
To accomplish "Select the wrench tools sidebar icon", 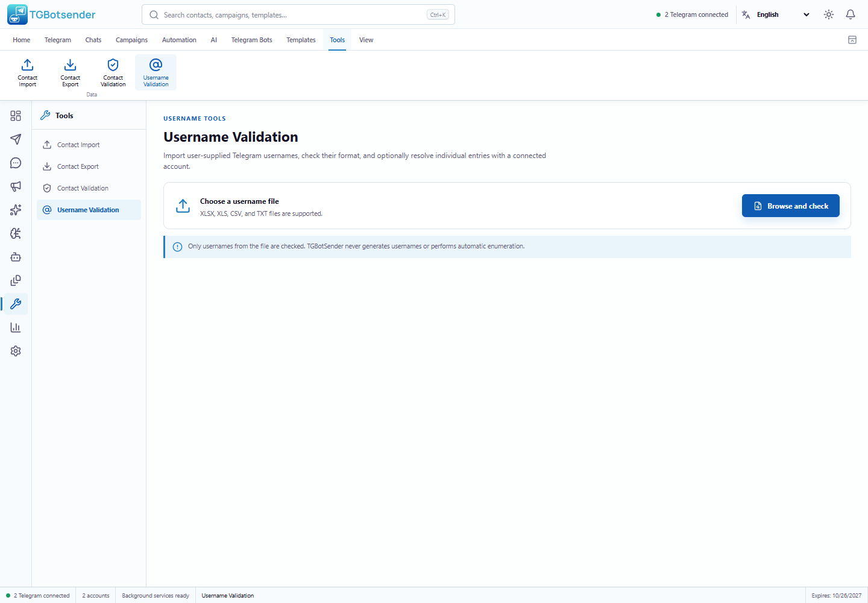I will pyautogui.click(x=16, y=304).
